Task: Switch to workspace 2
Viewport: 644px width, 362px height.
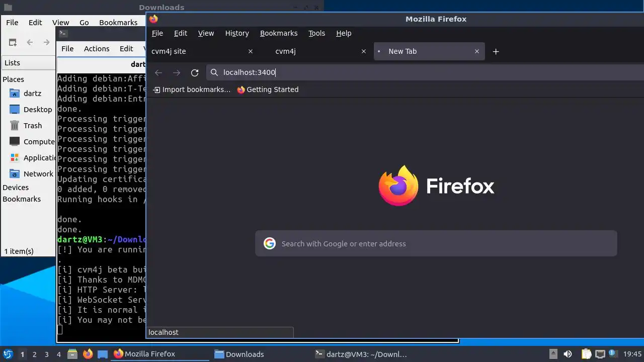Action: (34, 354)
